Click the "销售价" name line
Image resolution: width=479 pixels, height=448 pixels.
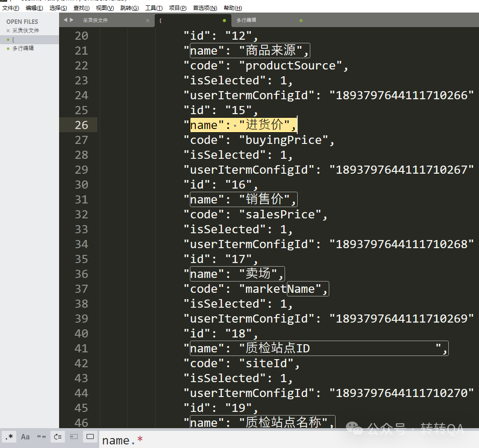click(x=240, y=199)
